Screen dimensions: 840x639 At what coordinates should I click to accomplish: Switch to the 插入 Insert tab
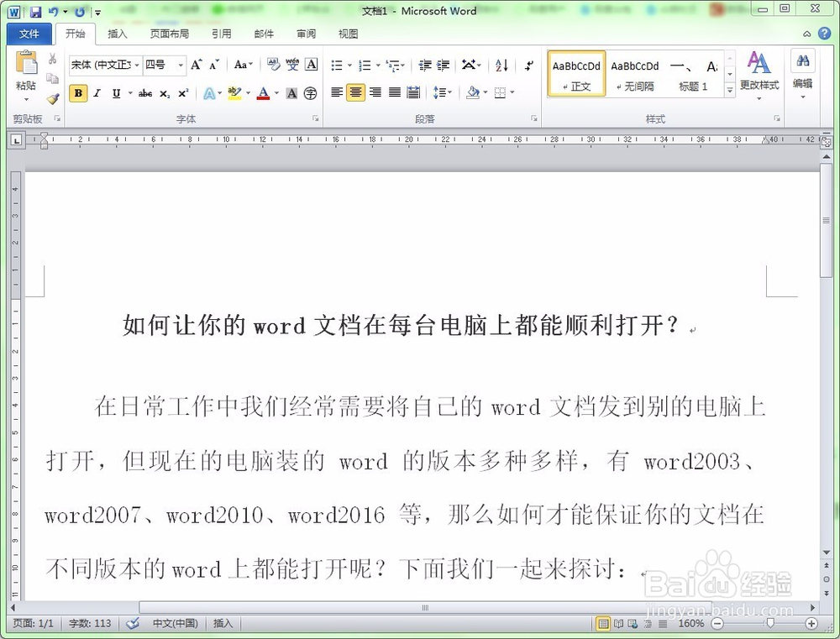(118, 34)
